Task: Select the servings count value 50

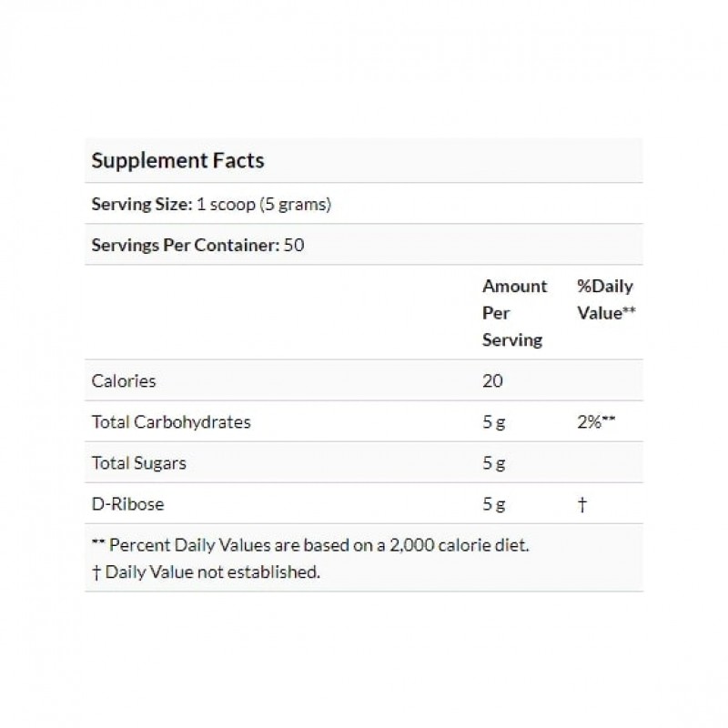Action: click(293, 246)
